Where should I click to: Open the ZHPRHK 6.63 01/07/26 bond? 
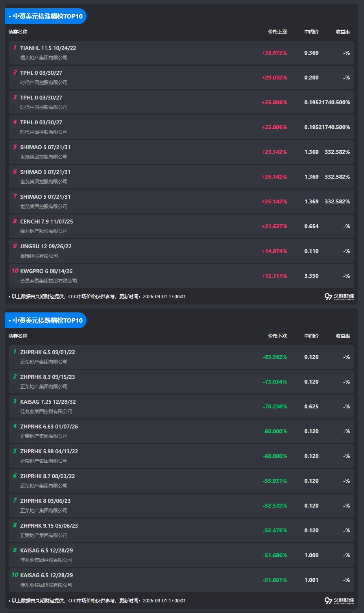point(49,427)
